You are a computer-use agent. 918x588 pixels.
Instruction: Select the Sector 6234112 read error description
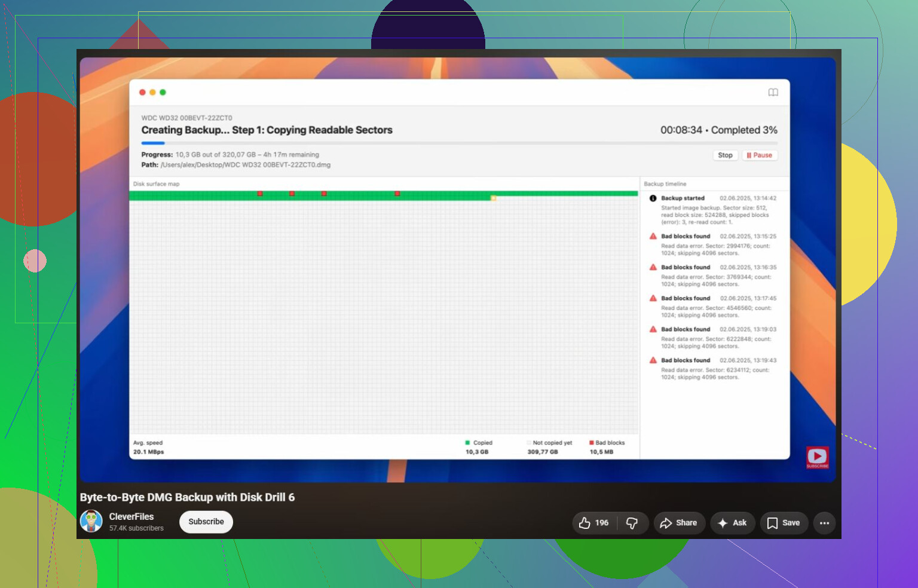pyautogui.click(x=715, y=374)
